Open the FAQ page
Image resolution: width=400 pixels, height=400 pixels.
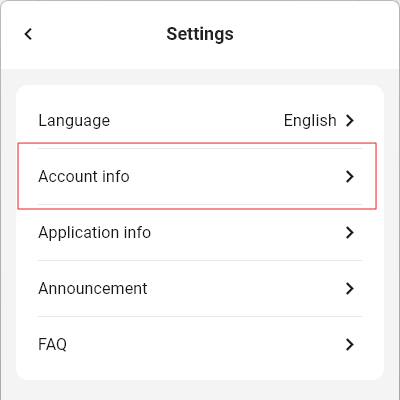(200, 344)
